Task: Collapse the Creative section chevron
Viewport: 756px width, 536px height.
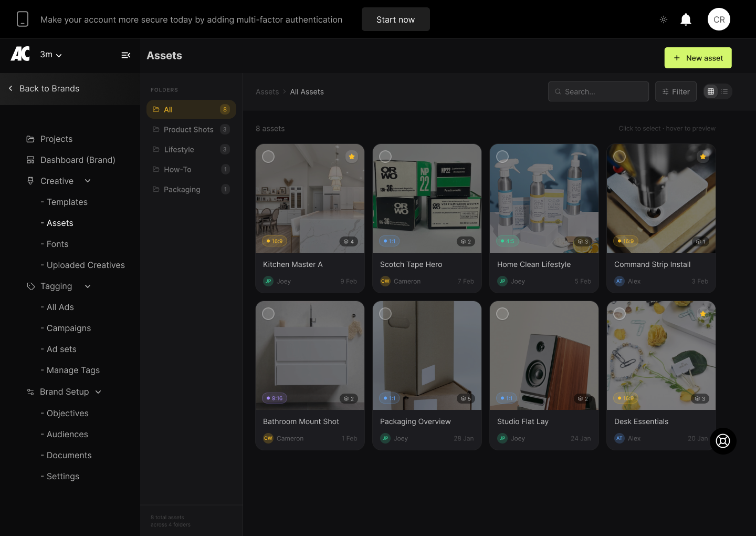Action: point(88,181)
